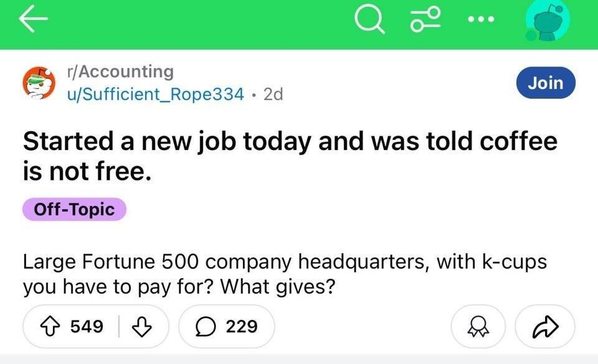Image resolution: width=598 pixels, height=364 pixels.
Task: Click the 229 comments count
Action: (x=242, y=326)
